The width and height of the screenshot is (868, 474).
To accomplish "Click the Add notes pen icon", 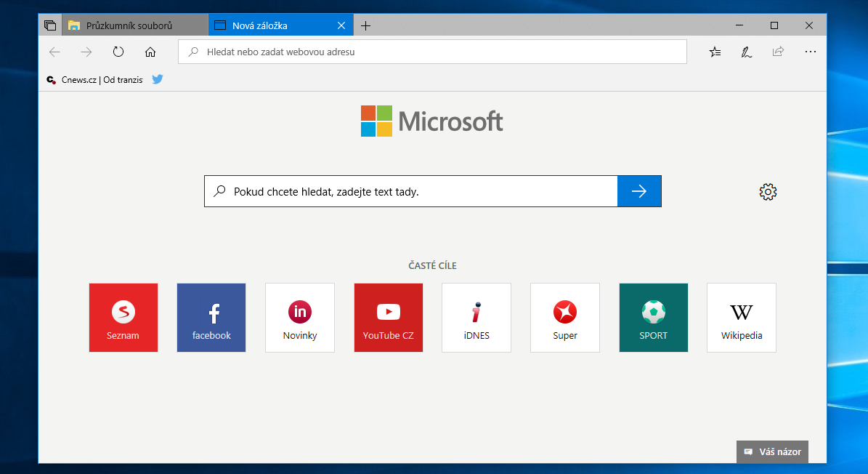I will (x=747, y=52).
